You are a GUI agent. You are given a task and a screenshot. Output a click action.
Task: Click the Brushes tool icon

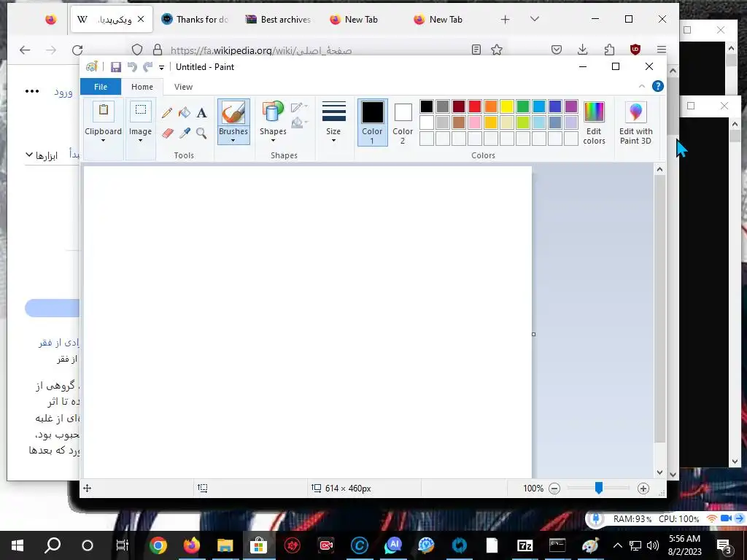(x=233, y=113)
